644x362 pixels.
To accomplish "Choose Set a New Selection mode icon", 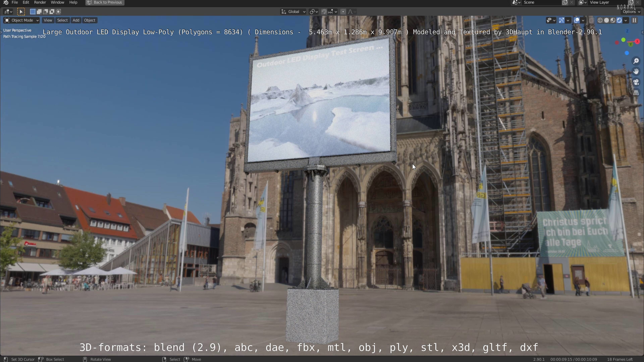I will pyautogui.click(x=33, y=12).
